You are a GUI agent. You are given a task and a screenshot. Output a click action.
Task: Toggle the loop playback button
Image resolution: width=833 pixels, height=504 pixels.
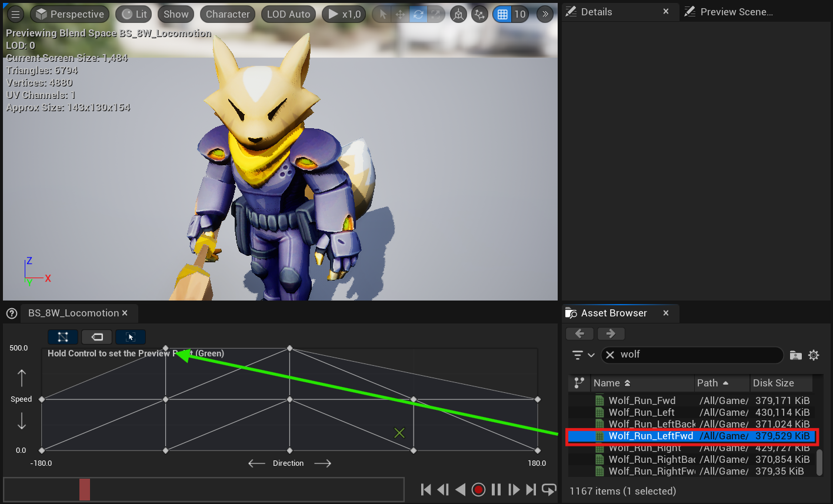[549, 489]
